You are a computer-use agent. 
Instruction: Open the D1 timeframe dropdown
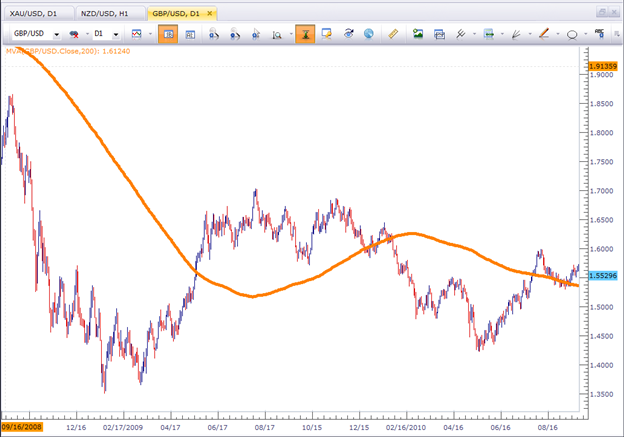(116, 35)
